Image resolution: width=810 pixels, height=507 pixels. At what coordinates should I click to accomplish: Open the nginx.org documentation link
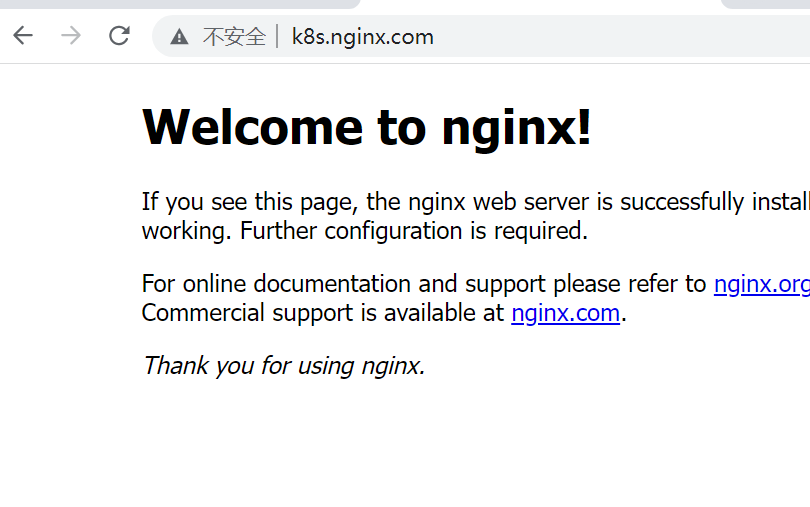pyautogui.click(x=760, y=284)
